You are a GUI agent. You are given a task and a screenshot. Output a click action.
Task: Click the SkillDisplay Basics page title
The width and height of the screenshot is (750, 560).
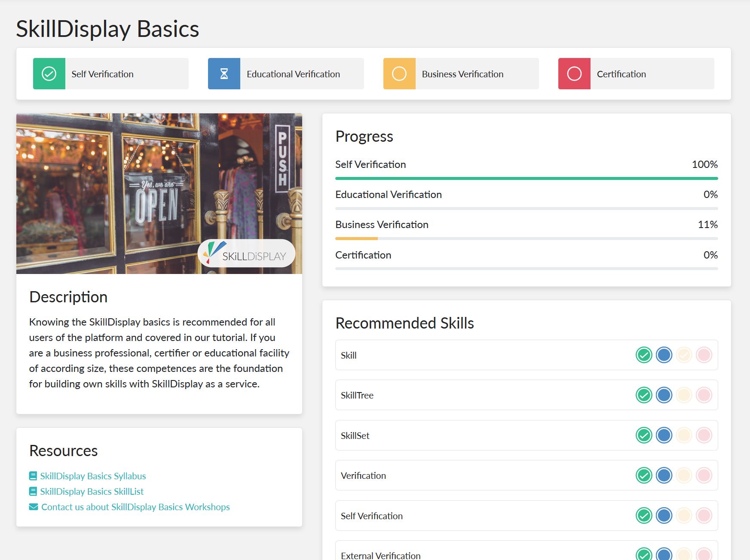(107, 29)
